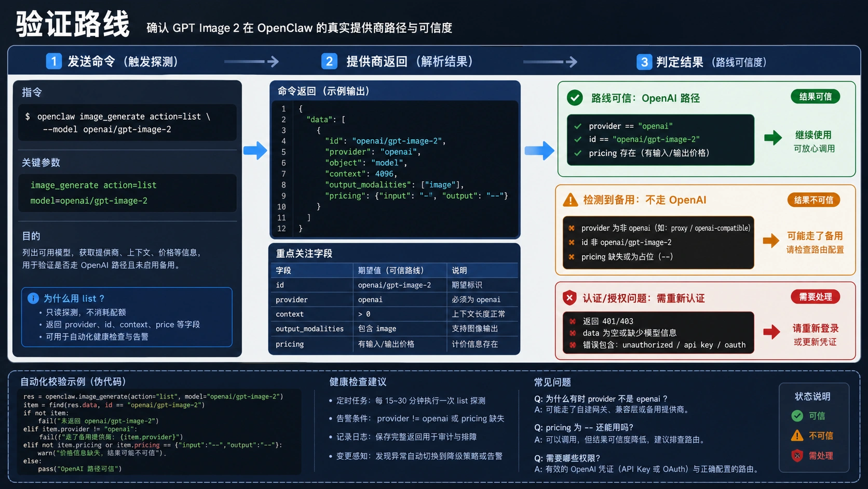Click the 继续使用 label

[813, 135]
